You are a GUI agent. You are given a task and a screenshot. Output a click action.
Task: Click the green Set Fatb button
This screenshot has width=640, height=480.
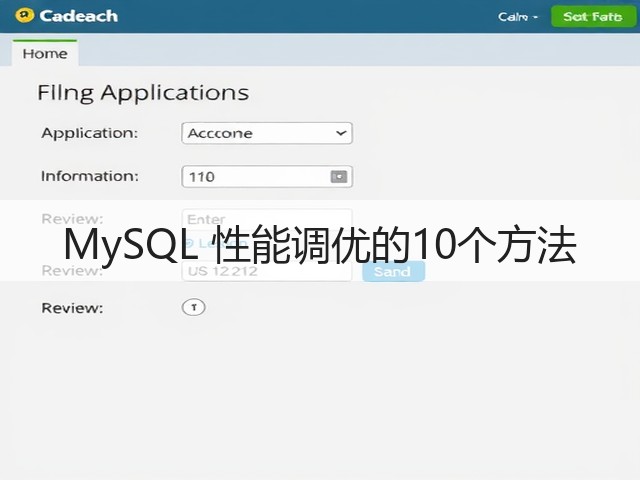point(593,16)
